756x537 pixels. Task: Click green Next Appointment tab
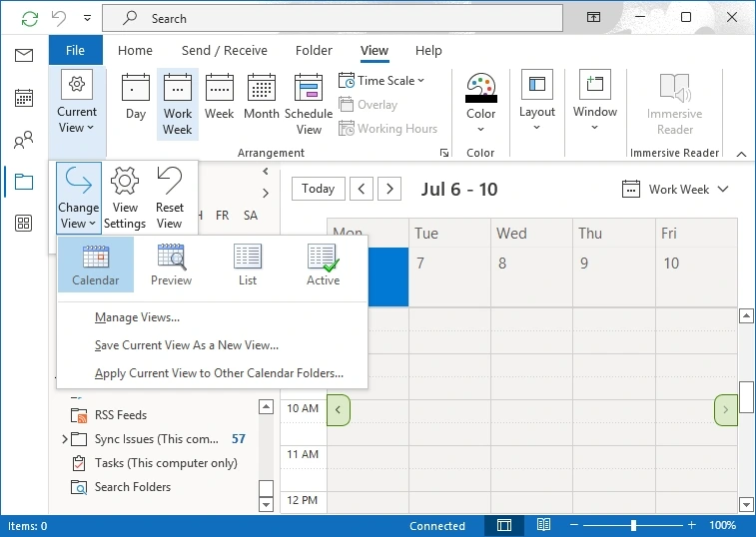tap(726, 410)
